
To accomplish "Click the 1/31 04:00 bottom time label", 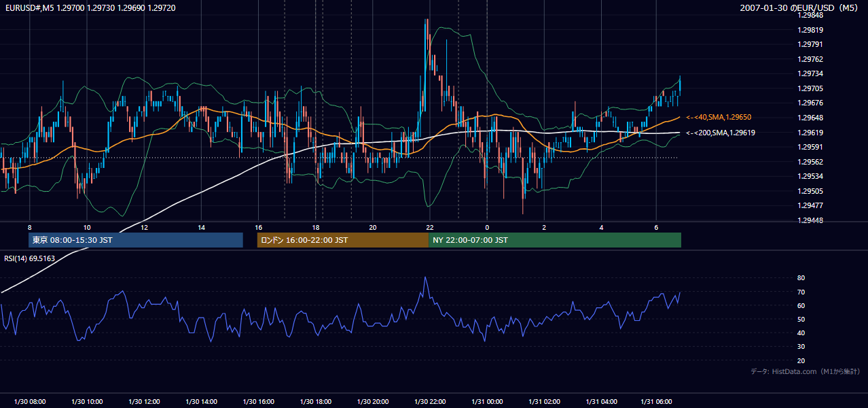I will (x=600, y=402).
